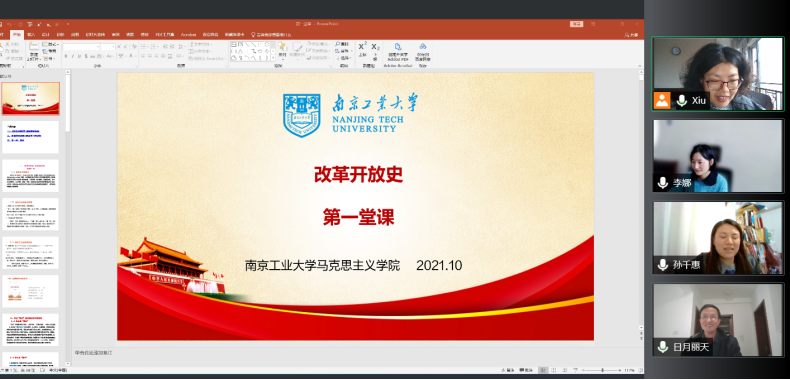This screenshot has height=380, width=790.
Task: Create an Adobe PDF with the Acrobat button
Action: (398, 52)
